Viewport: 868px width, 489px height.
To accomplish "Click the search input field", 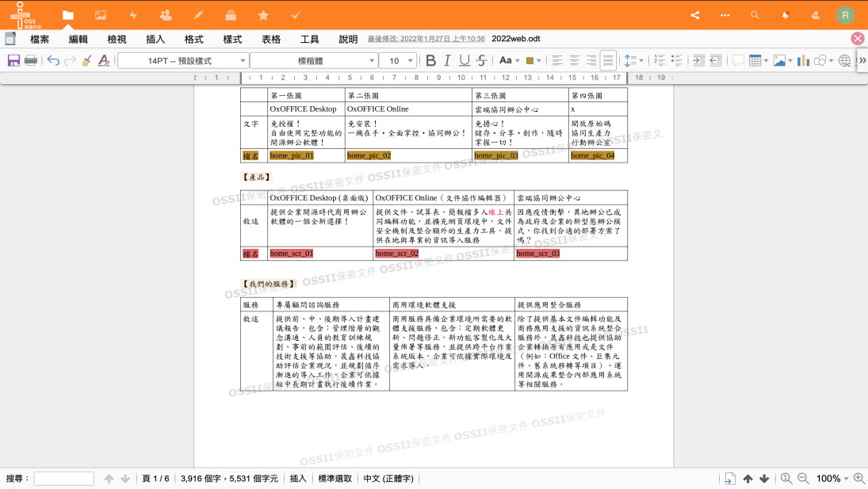I will [x=63, y=479].
